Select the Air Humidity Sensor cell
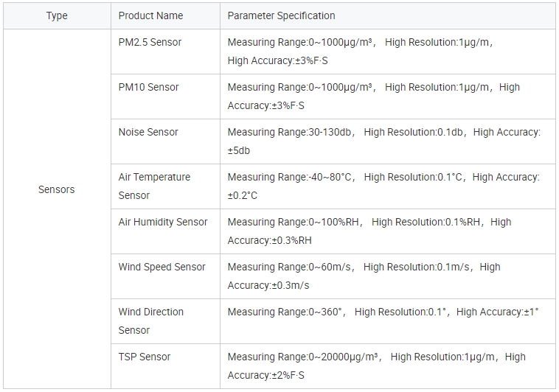This screenshot has height=392, width=559. 163,222
